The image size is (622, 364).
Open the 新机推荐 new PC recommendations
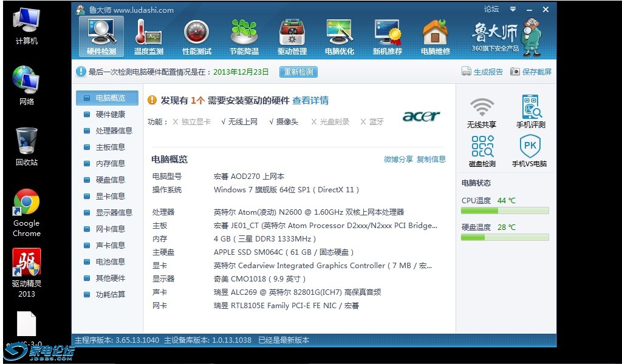click(x=388, y=36)
